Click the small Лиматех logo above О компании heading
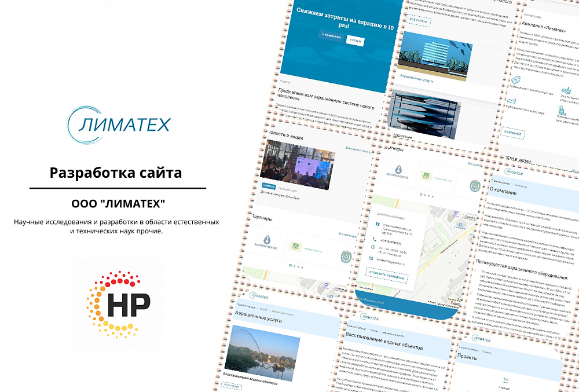The width and height of the screenshot is (579, 392). 514,172
